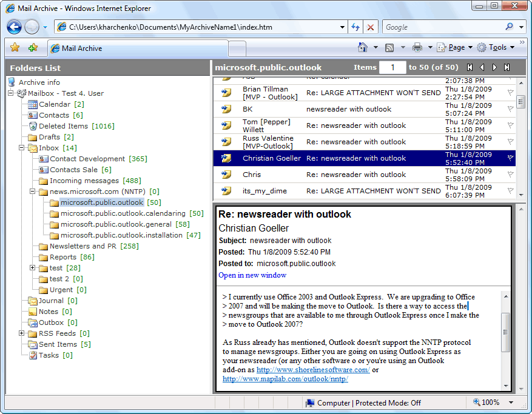
Task: Go to previous page of items
Action: click(x=482, y=67)
